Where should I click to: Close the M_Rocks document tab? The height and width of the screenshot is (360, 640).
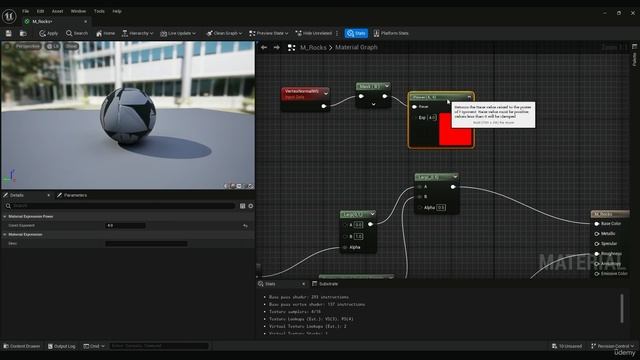coord(85,21)
